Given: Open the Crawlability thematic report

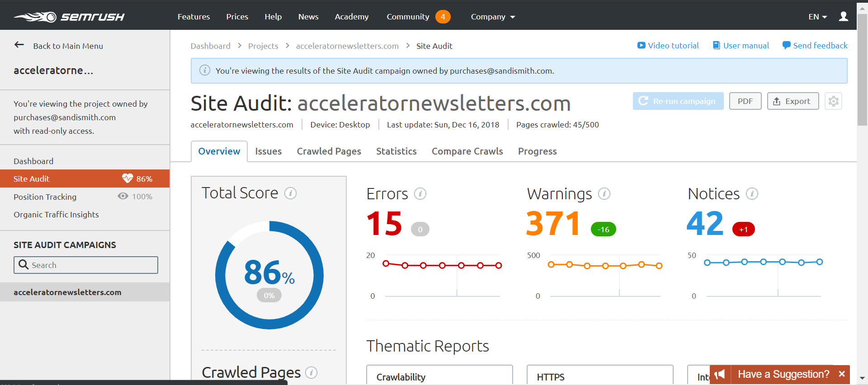Looking at the screenshot, I should pyautogui.click(x=439, y=375).
